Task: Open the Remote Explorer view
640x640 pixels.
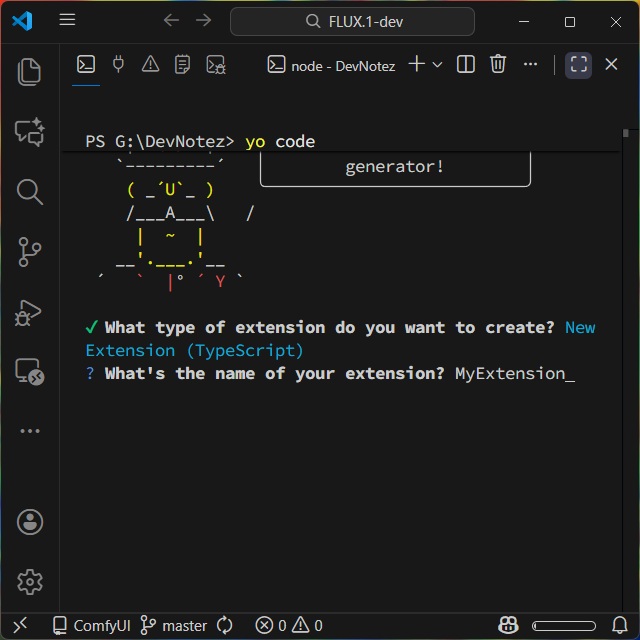Action: pyautogui.click(x=30, y=372)
